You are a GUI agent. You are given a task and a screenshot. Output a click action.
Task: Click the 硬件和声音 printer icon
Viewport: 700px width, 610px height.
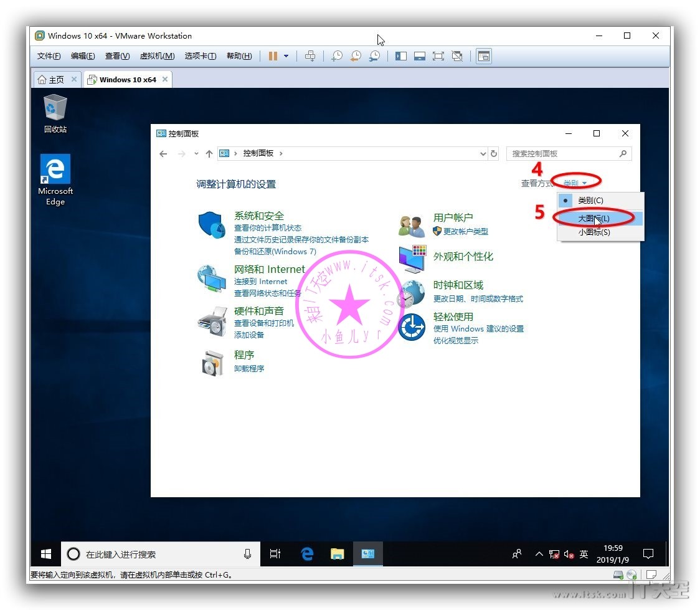[x=212, y=321]
